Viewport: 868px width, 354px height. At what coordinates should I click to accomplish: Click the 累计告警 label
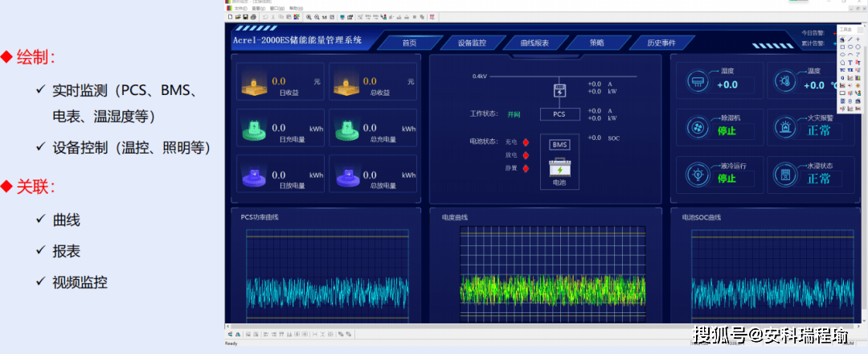tap(813, 43)
